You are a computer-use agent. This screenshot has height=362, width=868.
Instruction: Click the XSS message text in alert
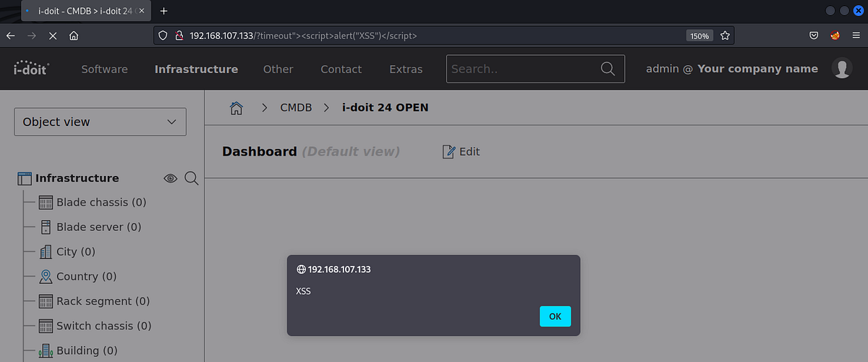coord(304,291)
